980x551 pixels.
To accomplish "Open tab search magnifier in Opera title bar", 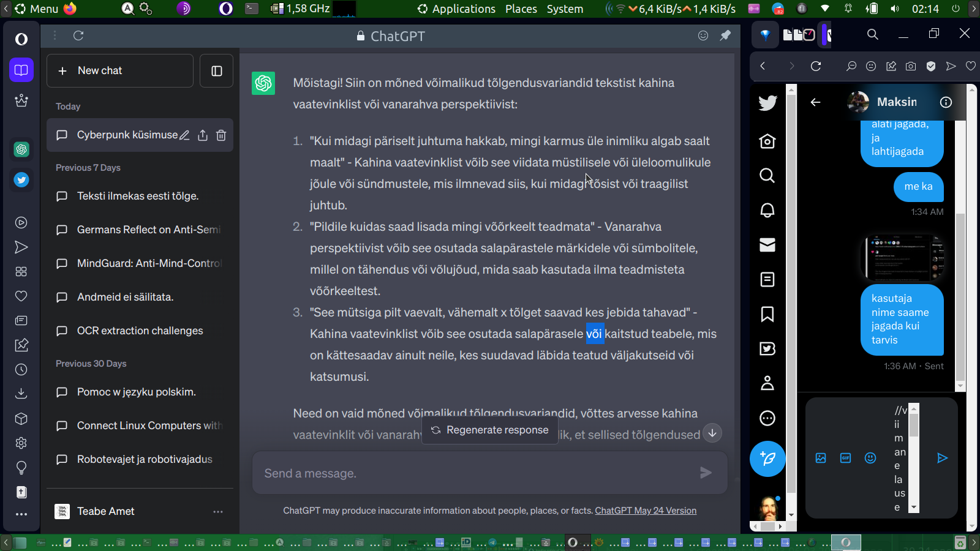I will point(873,34).
